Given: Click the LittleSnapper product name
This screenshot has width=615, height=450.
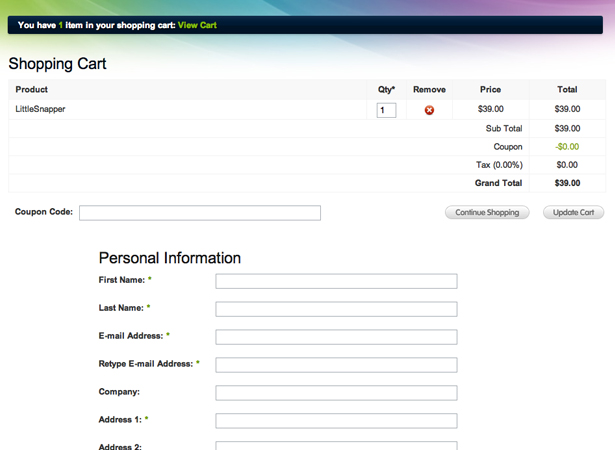Looking at the screenshot, I should click(40, 109).
